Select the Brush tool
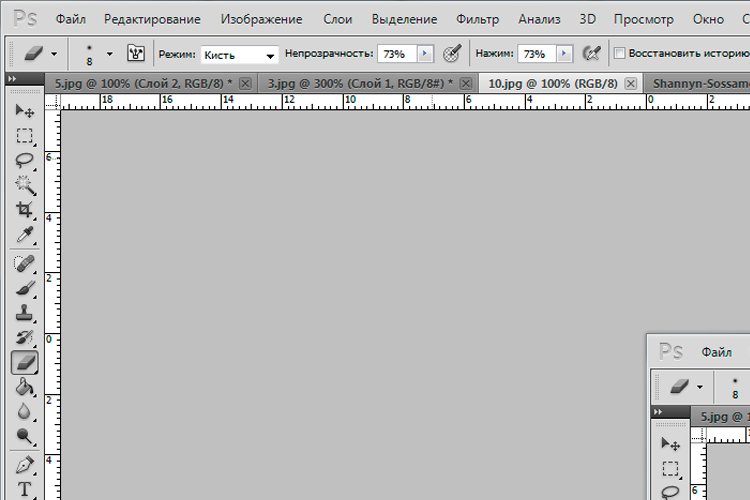 pyautogui.click(x=24, y=288)
